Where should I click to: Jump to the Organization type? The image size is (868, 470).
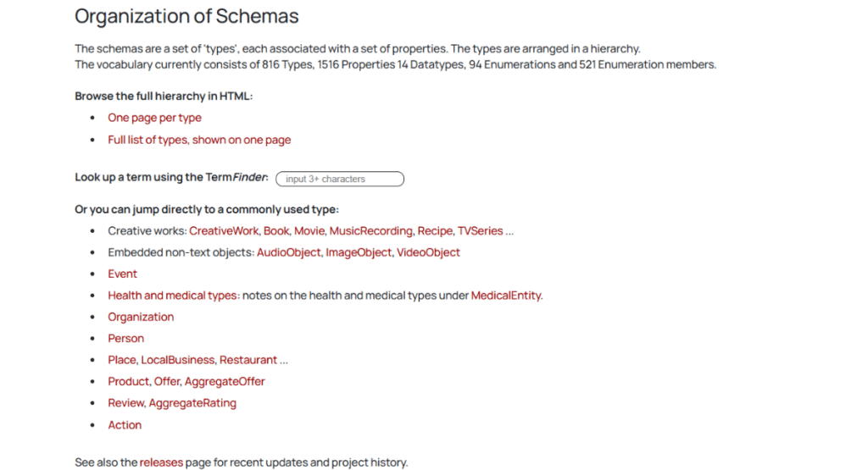tap(141, 317)
